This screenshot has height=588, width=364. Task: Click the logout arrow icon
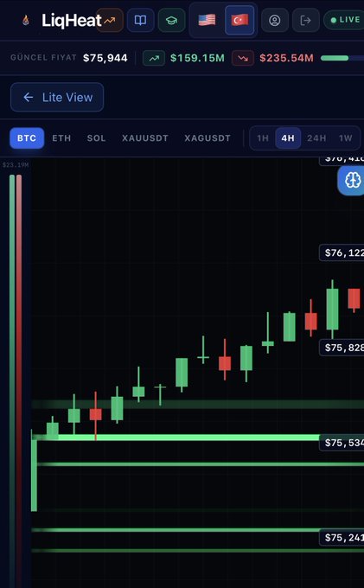(306, 20)
